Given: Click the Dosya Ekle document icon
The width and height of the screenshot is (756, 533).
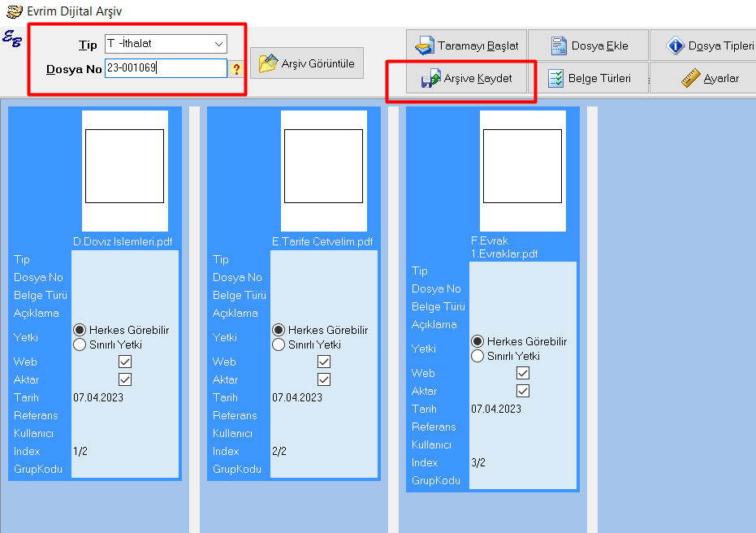Looking at the screenshot, I should click(559, 45).
